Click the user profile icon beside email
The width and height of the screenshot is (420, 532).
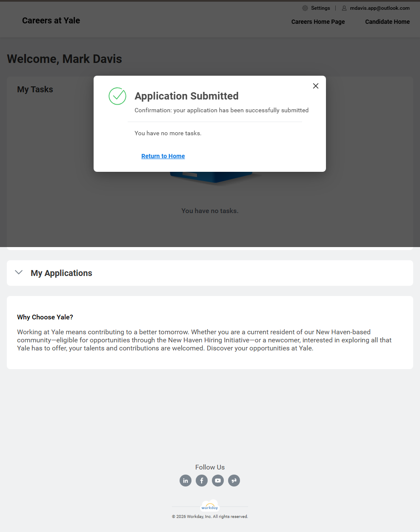(344, 8)
